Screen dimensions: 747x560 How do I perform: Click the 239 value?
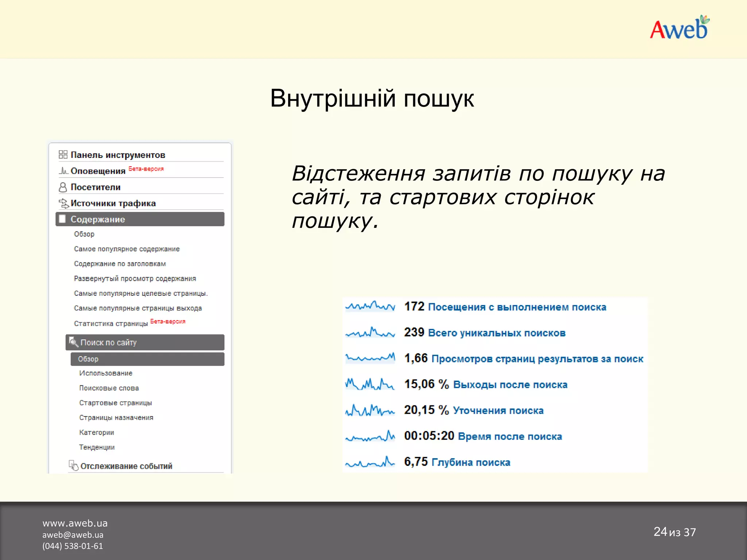[x=414, y=332]
